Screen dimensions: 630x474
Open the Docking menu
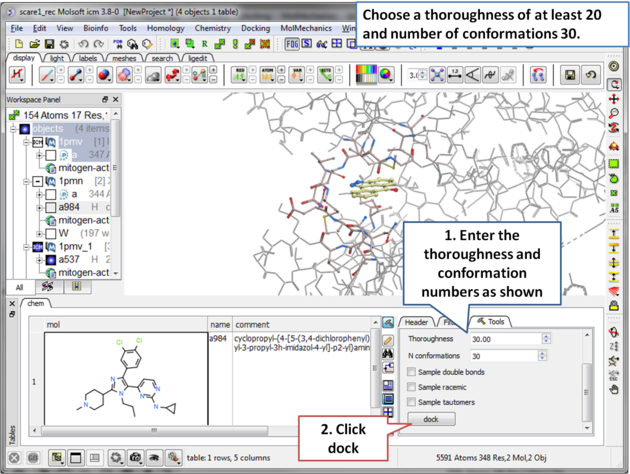click(255, 28)
